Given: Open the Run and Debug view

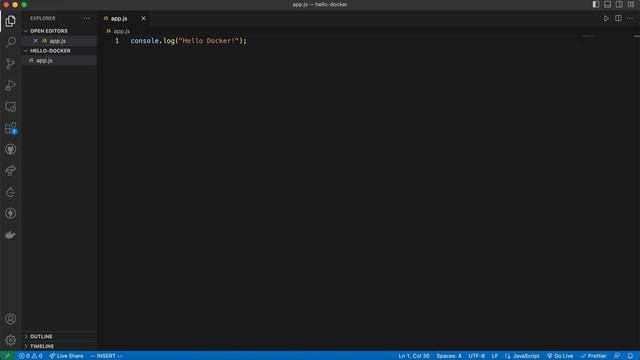Looking at the screenshot, I should click(x=11, y=85).
